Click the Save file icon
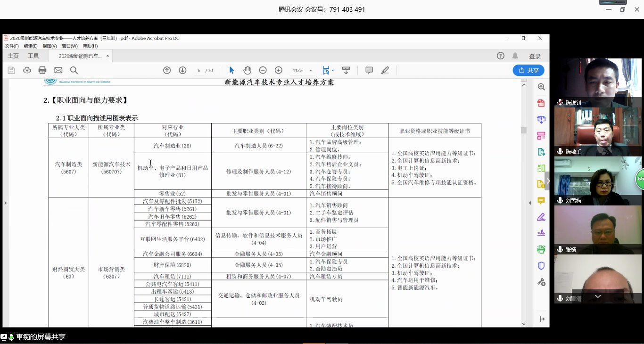This screenshot has height=344, width=644. point(11,70)
